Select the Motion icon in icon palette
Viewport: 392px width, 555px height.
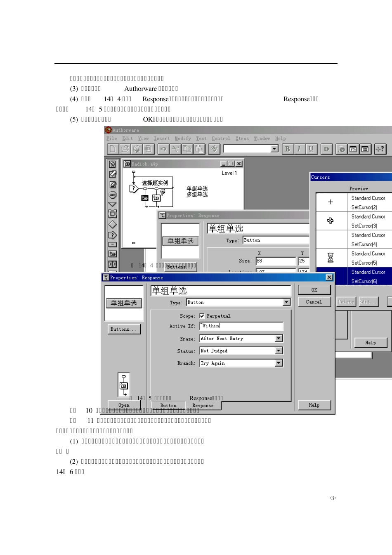point(113,174)
